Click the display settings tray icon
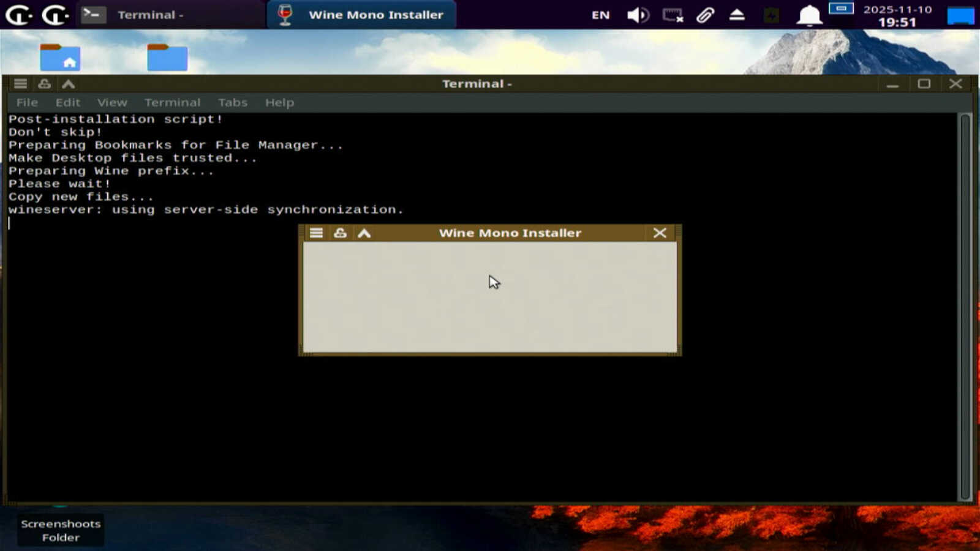Screen dimensions: 980x551 pyautogui.click(x=673, y=15)
